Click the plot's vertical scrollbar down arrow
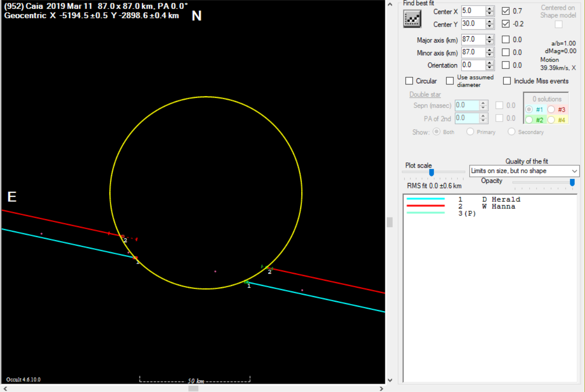 390,380
